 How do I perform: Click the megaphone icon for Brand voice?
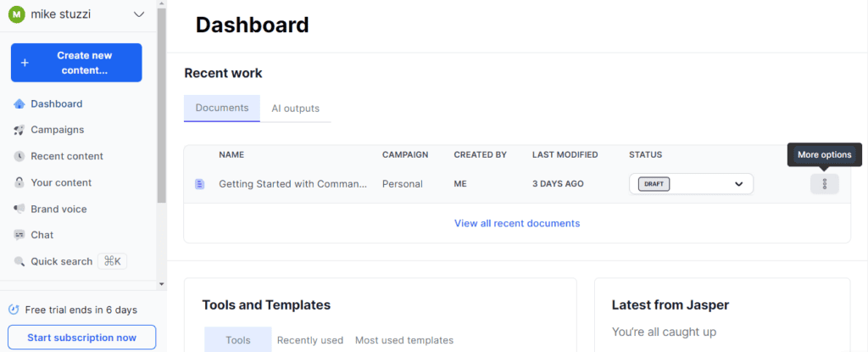pos(19,209)
